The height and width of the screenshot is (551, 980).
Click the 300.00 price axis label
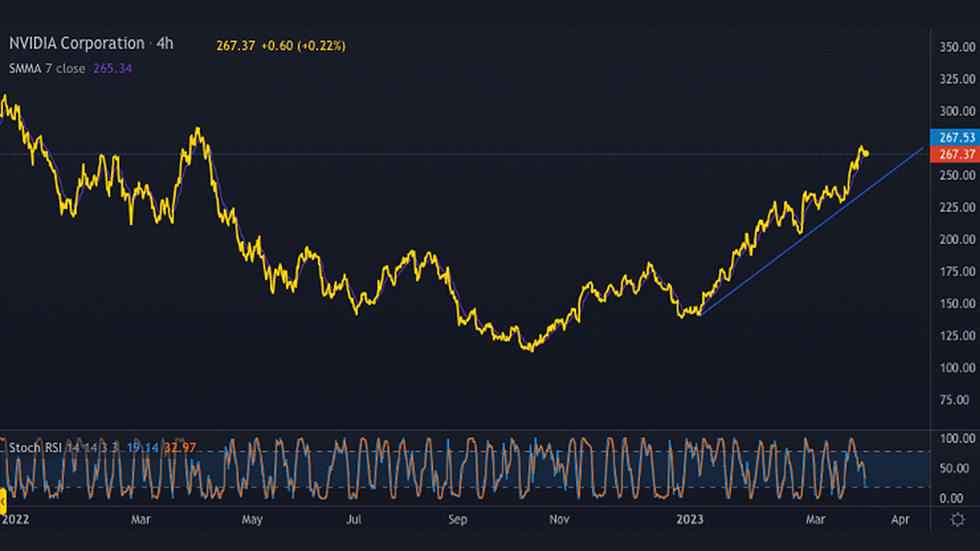957,111
